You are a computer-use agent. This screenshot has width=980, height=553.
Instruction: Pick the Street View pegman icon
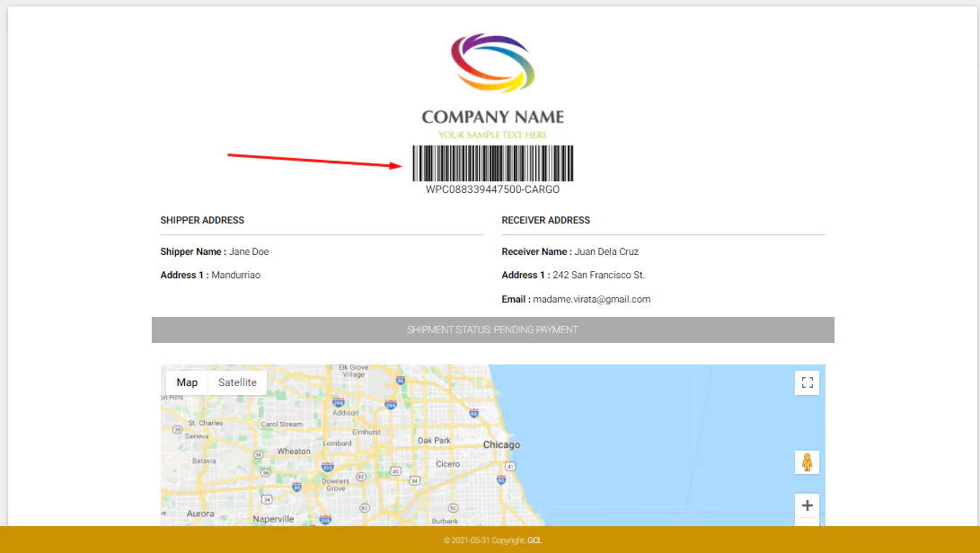coord(807,462)
